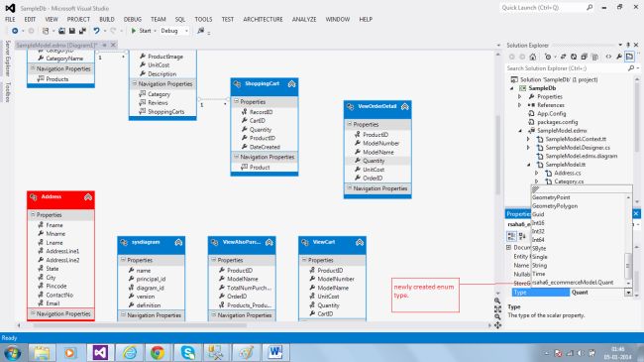Image resolution: width=644 pixels, height=362 pixels.
Task: Collapse Properties section in Address entity
Action: pos(33,215)
